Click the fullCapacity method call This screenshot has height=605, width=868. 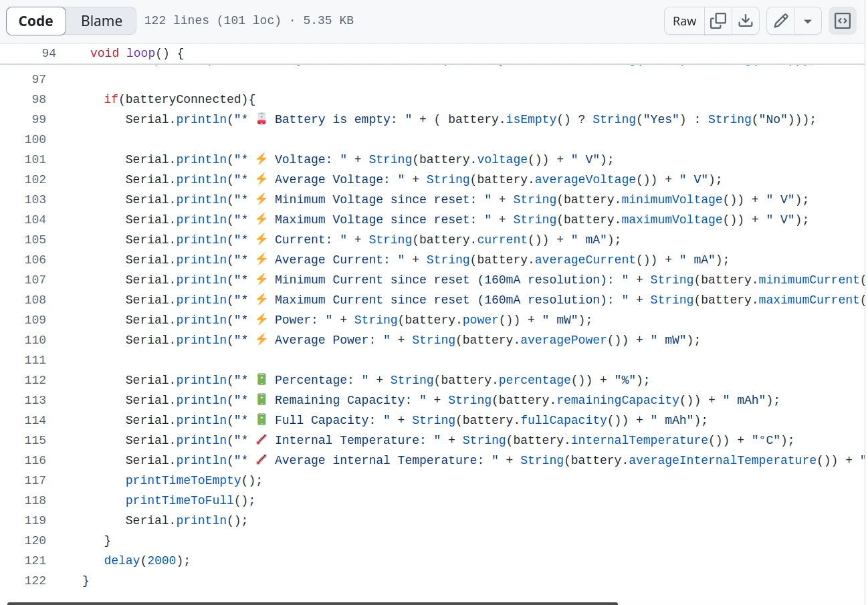(564, 420)
